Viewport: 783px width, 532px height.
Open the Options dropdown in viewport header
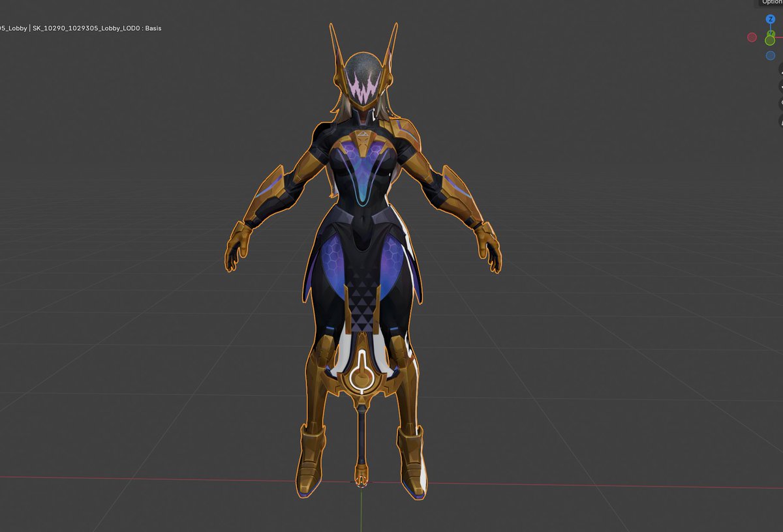click(x=771, y=3)
